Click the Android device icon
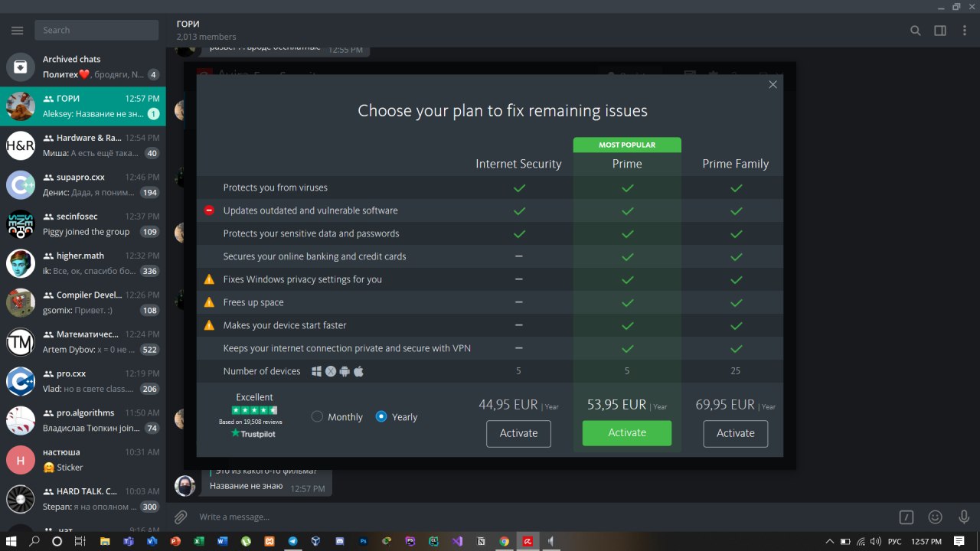 click(345, 371)
